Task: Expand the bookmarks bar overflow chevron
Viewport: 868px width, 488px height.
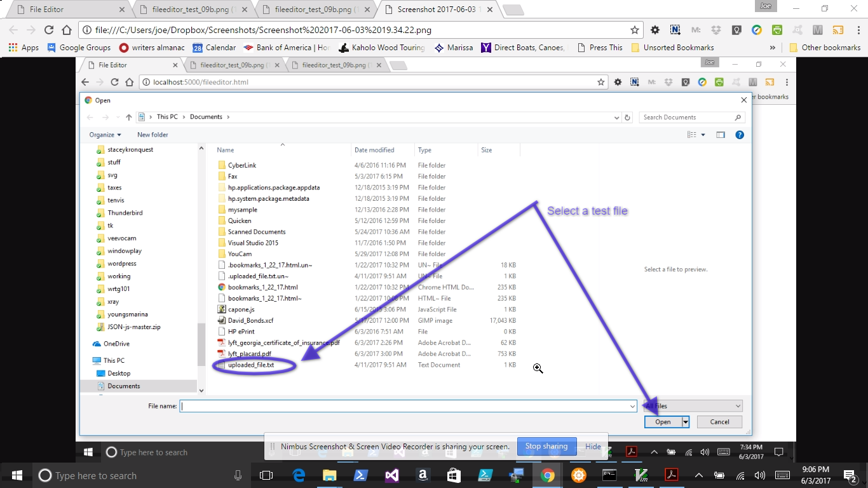Action: [x=773, y=48]
